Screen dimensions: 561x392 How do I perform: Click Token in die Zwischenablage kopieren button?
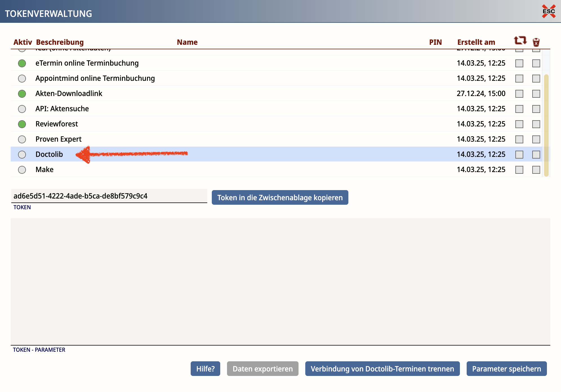280,197
